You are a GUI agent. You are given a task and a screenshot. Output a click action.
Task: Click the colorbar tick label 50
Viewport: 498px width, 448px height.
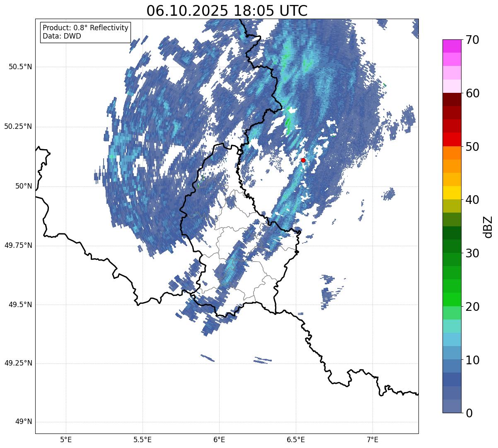[472, 147]
